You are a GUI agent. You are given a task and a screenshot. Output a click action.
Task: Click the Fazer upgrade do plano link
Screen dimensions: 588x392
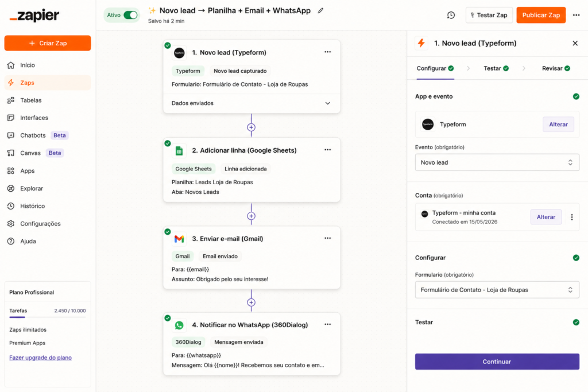pyautogui.click(x=41, y=358)
